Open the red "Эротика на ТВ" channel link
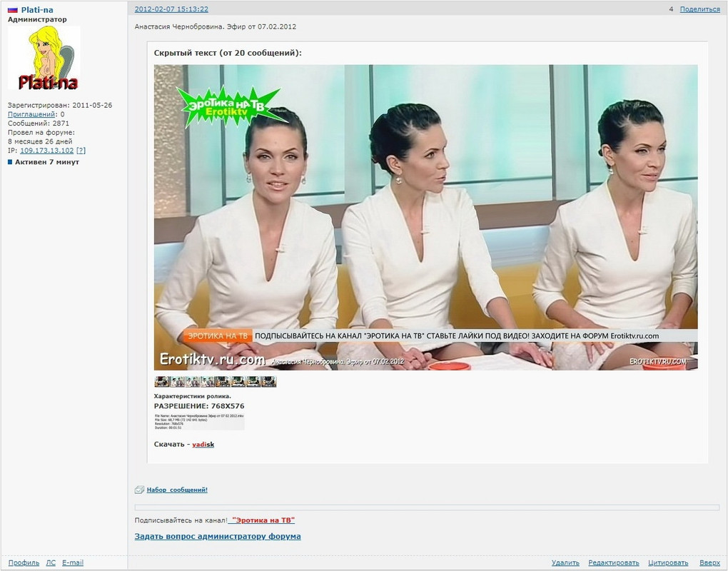This screenshot has height=571, width=728. coord(263,520)
